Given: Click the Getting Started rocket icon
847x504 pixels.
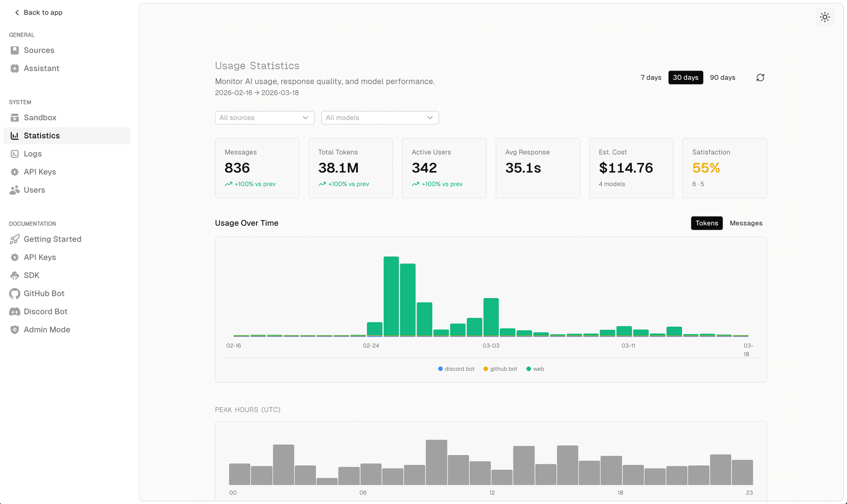Looking at the screenshot, I should click(15, 239).
